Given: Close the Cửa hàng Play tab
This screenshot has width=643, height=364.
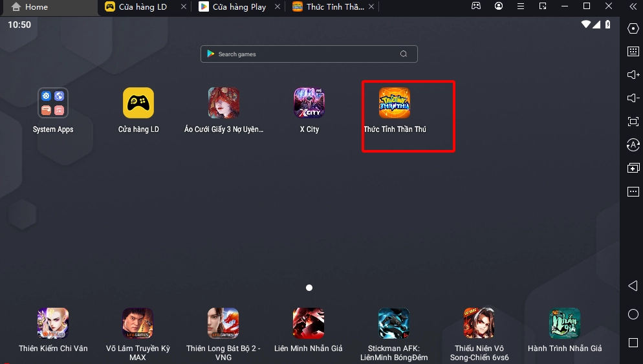Looking at the screenshot, I should [x=278, y=6].
